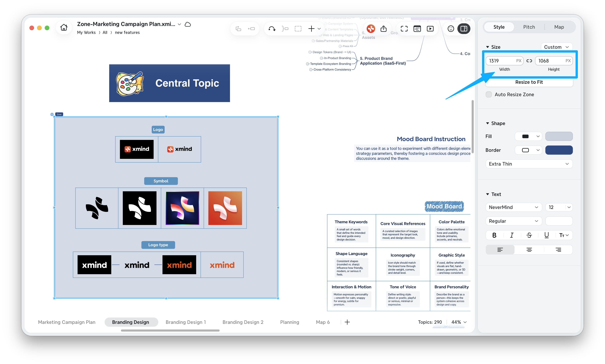
Task: Open the Map 6 sheet tab
Action: [323, 322]
